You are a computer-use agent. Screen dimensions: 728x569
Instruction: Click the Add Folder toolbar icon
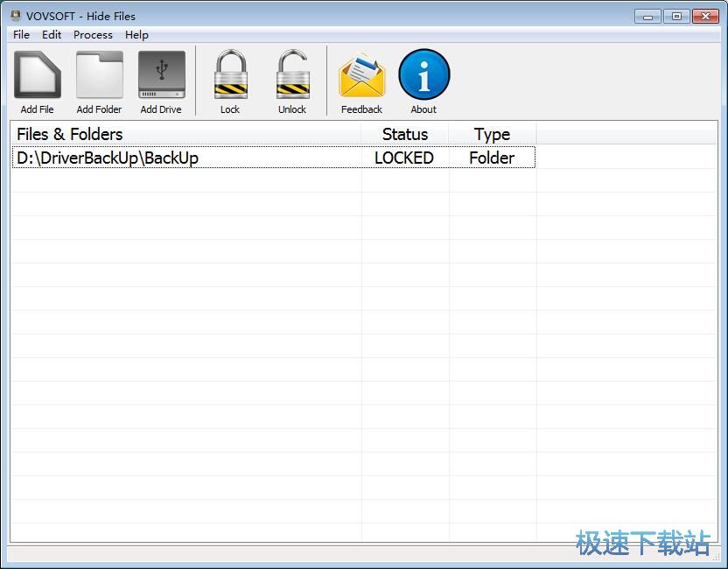pyautogui.click(x=100, y=74)
